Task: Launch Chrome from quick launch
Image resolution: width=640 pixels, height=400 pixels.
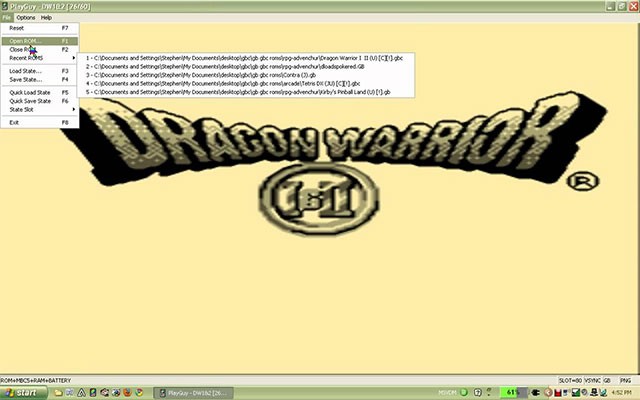Action: pyautogui.click(x=139, y=393)
